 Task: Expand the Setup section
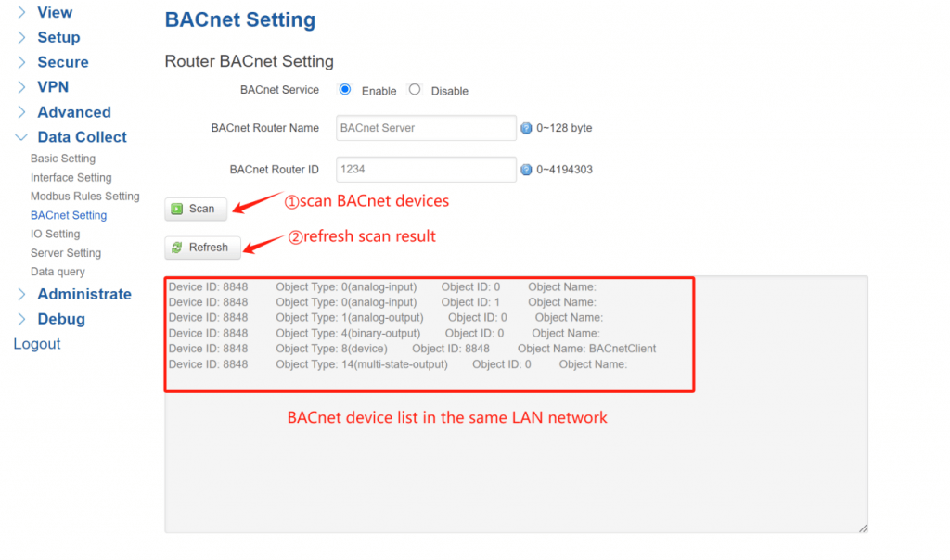pyautogui.click(x=58, y=37)
